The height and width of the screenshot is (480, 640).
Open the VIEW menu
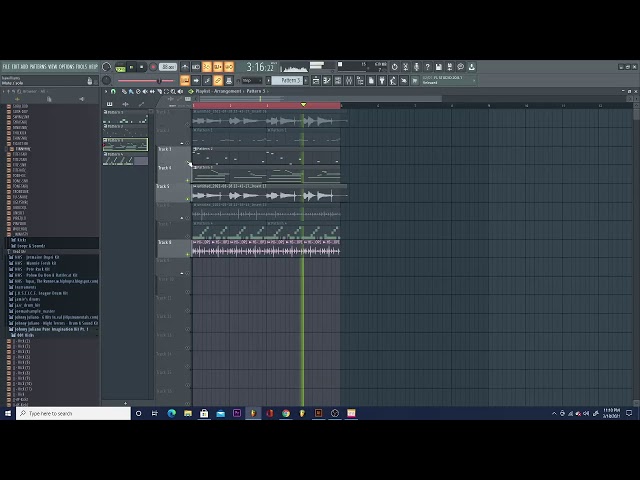(x=53, y=67)
